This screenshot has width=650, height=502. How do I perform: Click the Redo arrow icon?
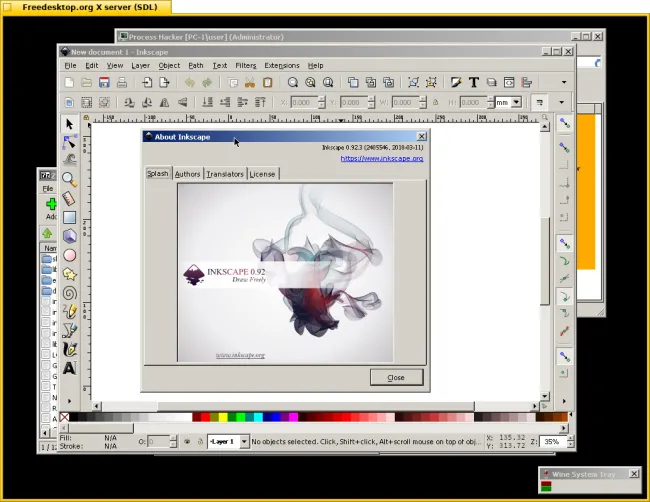pos(207,82)
